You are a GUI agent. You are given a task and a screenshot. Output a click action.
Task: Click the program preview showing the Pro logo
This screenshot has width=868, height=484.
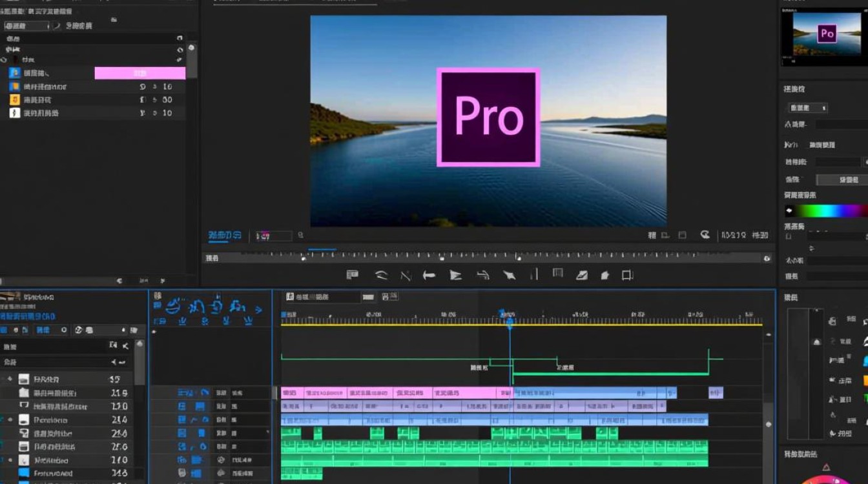(488, 121)
